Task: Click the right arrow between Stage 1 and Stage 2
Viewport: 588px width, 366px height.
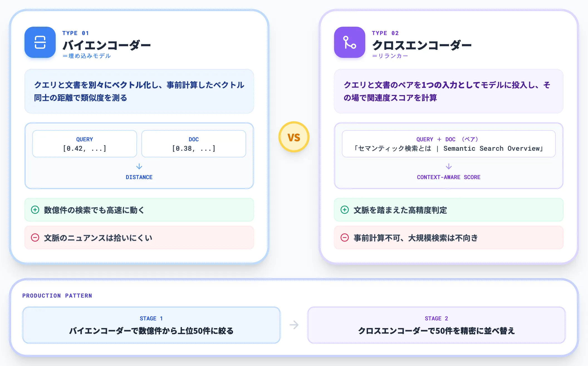Action: (x=294, y=325)
